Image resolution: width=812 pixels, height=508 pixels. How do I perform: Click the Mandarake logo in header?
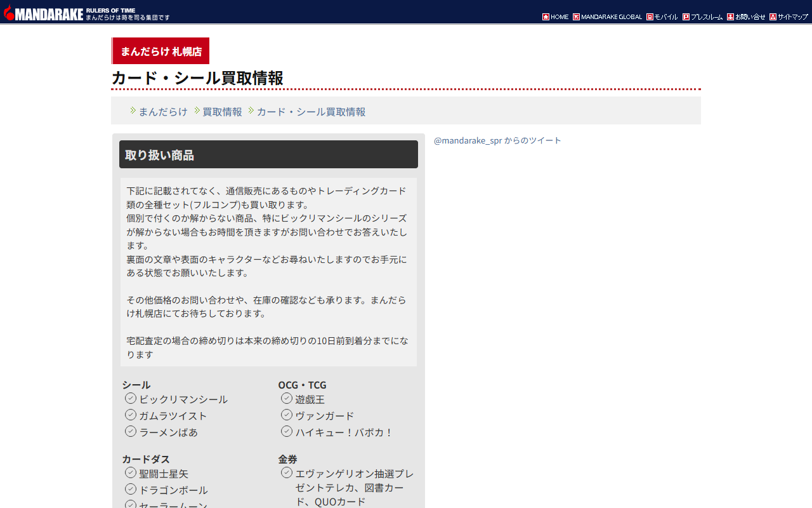[x=43, y=13]
